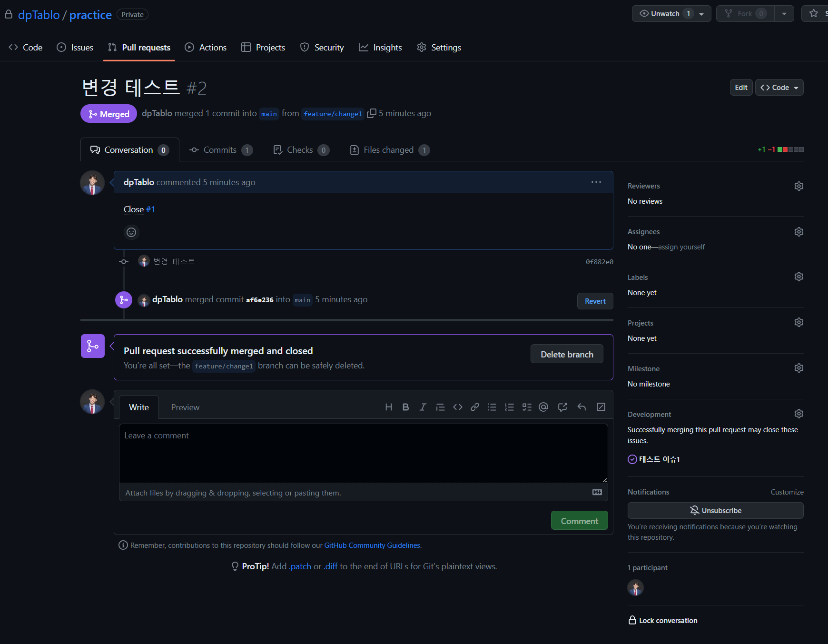Click the diffstat color bar
This screenshot has width=828, height=644.
coord(790,149)
